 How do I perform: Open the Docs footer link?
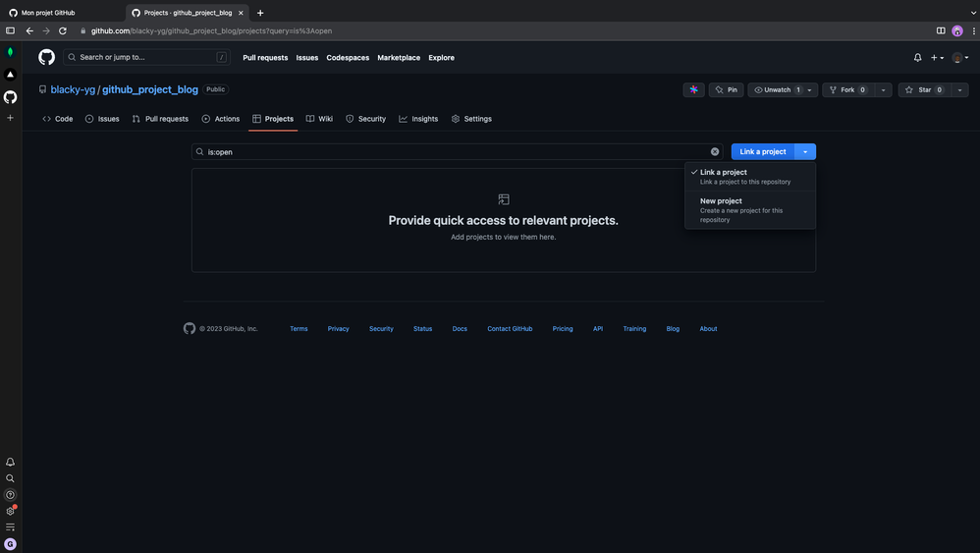(x=460, y=329)
